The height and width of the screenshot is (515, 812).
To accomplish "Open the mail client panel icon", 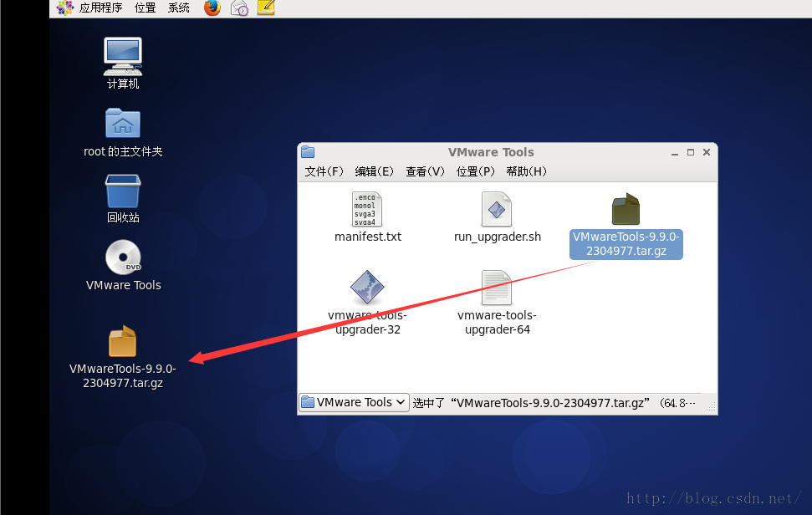I will [239, 8].
